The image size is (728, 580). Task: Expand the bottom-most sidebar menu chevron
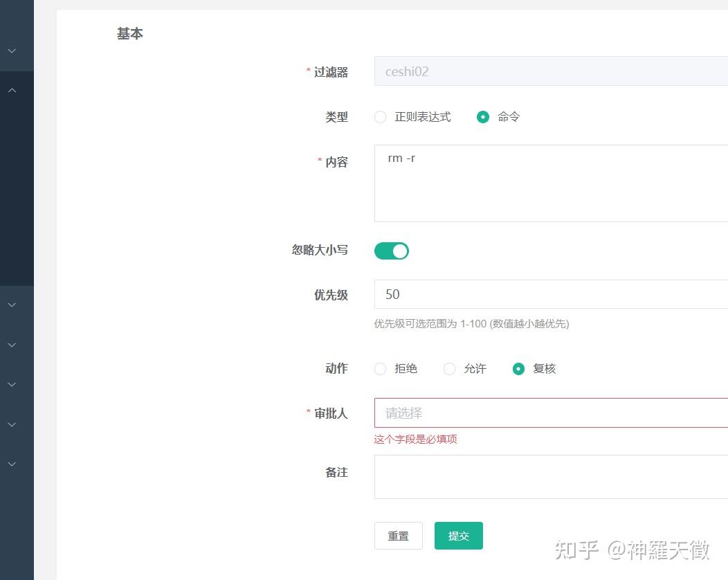click(11, 464)
